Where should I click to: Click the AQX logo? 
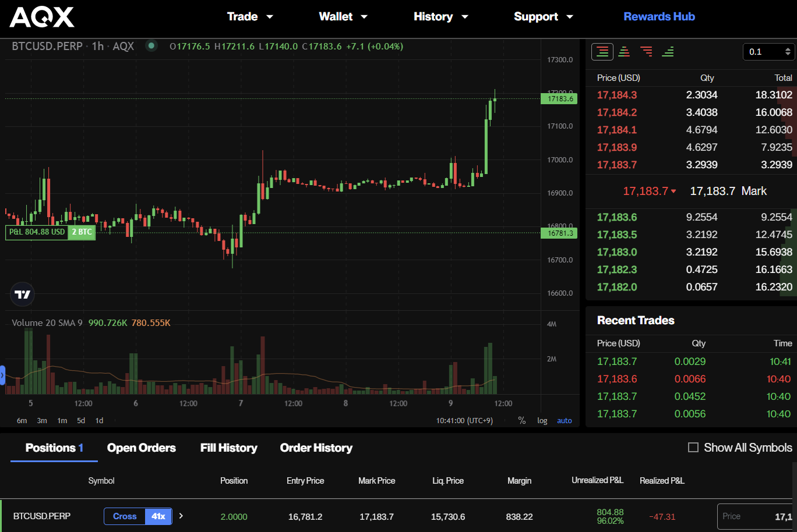click(x=42, y=17)
